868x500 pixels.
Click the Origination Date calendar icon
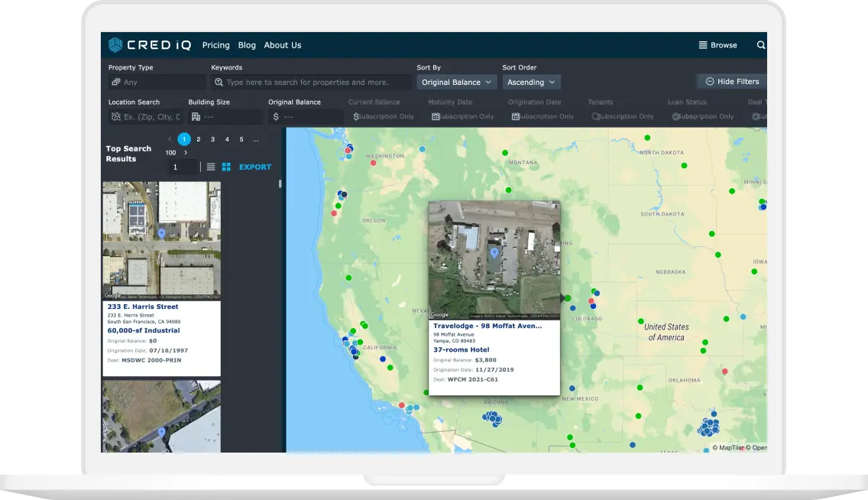point(515,116)
